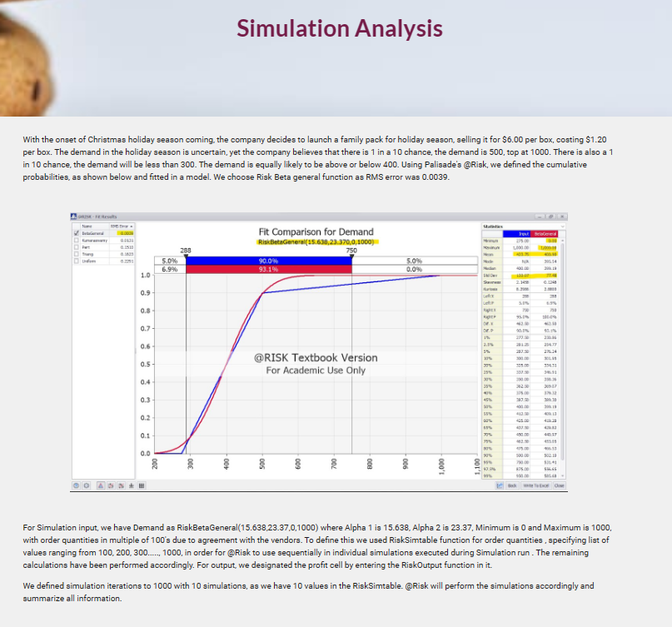Click the second round icon in bottom toolbar
This screenshot has width=672, height=627.
click(x=87, y=485)
